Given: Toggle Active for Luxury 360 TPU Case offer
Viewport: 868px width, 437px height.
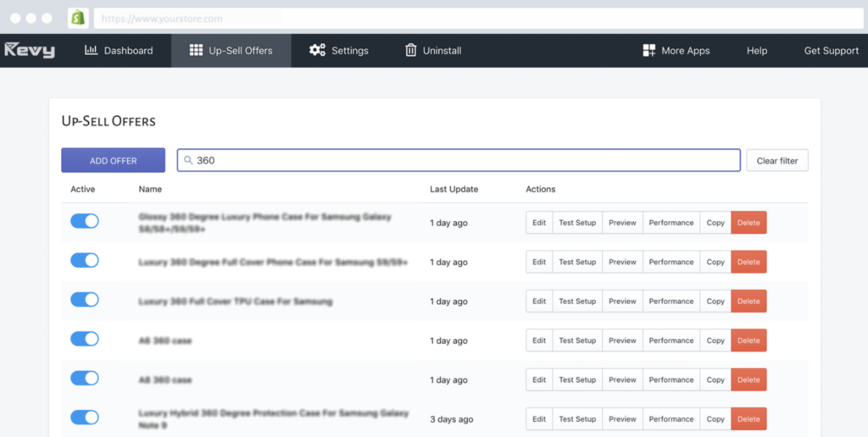Looking at the screenshot, I should tap(85, 300).
